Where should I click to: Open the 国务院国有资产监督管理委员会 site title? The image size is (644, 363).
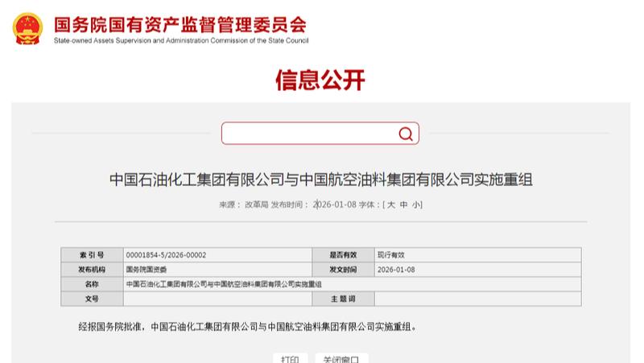click(180, 24)
